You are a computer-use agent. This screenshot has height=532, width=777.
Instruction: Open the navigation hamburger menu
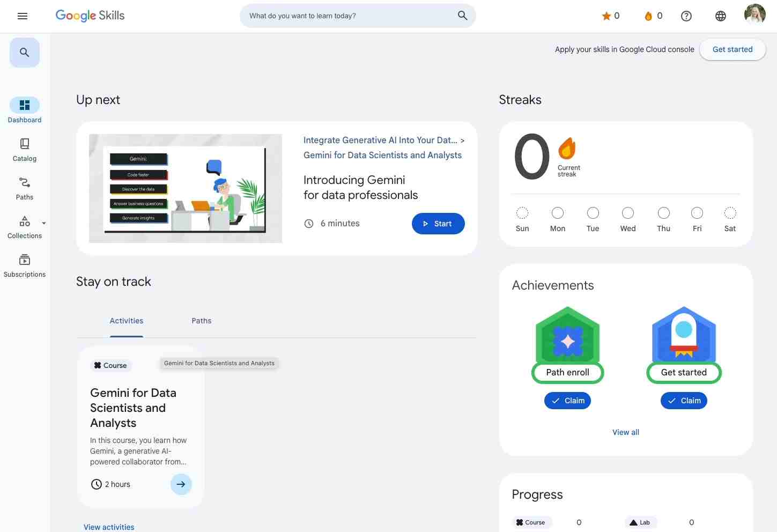(22, 16)
